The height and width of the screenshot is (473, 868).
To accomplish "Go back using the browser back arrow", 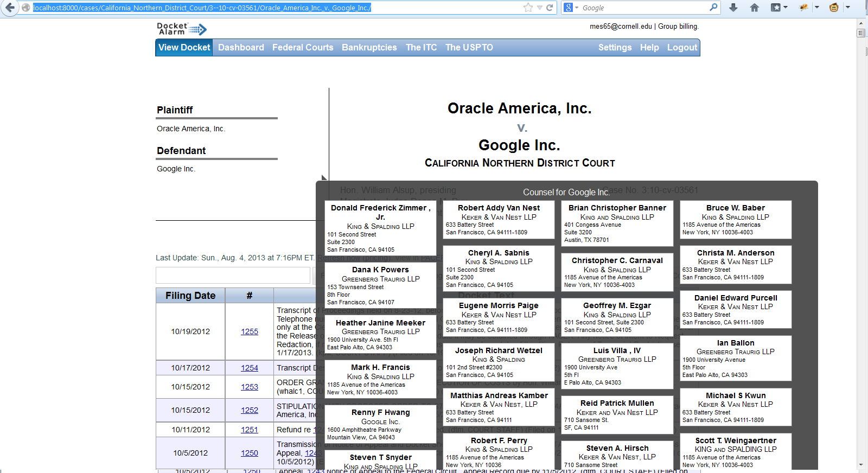I will point(10,8).
